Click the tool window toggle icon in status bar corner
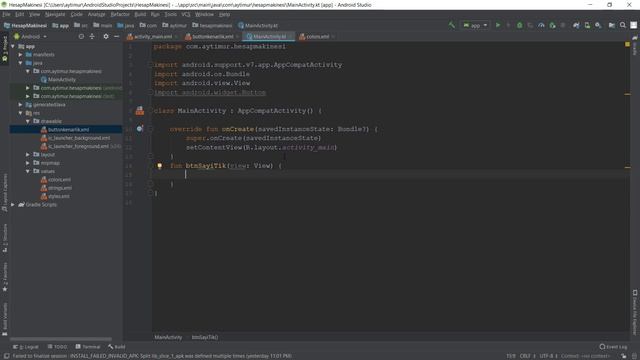The image size is (640, 360). click(7, 356)
